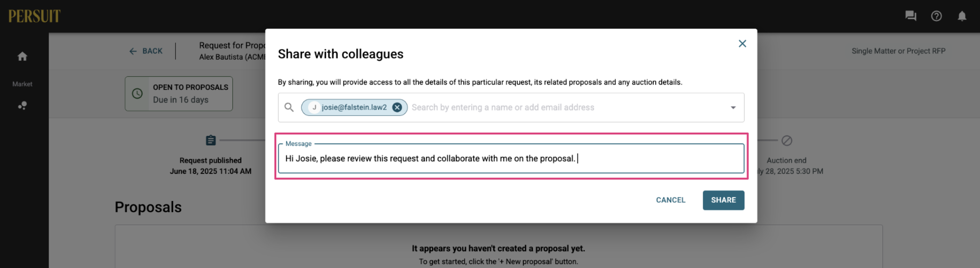This screenshot has width=980, height=268.
Task: Click the Share button
Action: (x=723, y=200)
